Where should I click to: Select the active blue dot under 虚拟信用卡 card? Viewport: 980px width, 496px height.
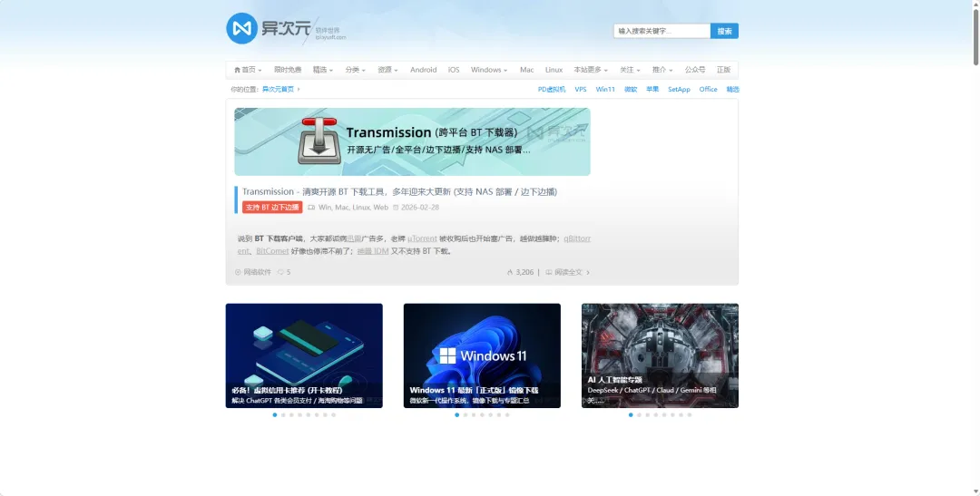coord(274,414)
